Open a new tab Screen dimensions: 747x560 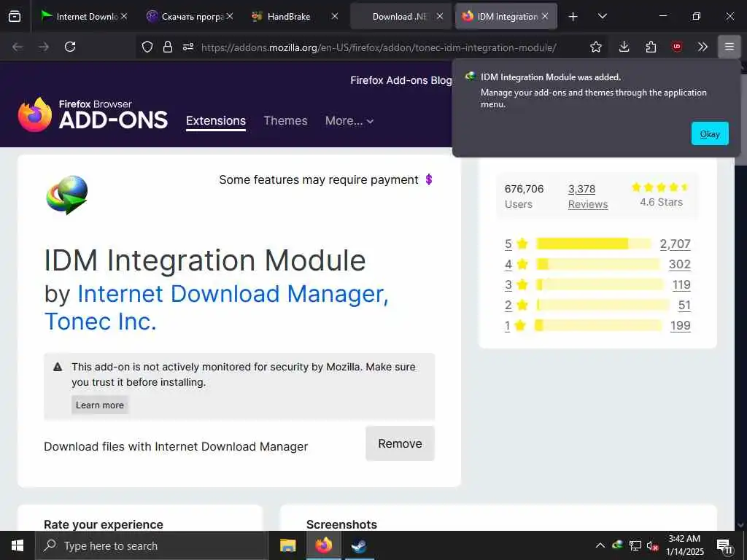573,17
